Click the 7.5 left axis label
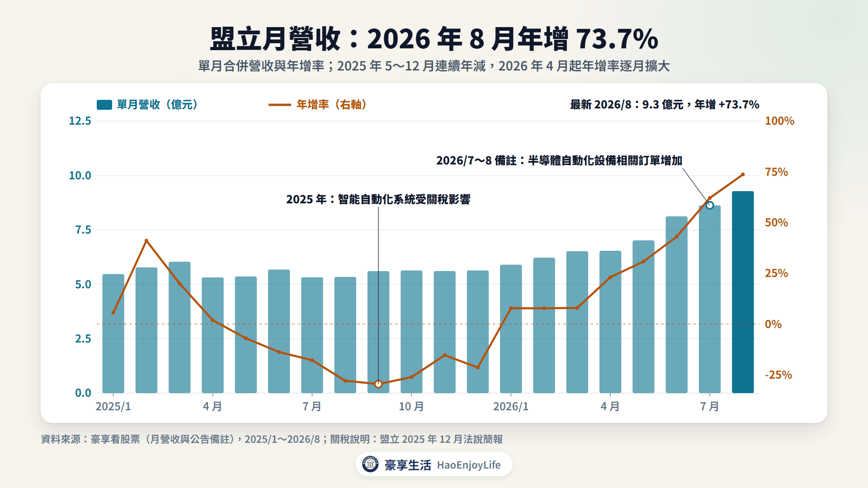Screen dimensions: 868x488 pos(83,230)
